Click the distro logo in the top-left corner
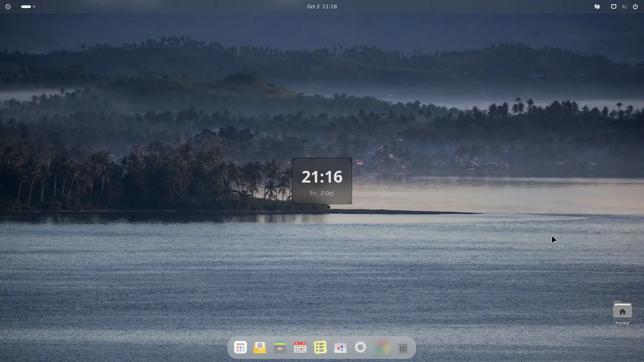 point(8,7)
